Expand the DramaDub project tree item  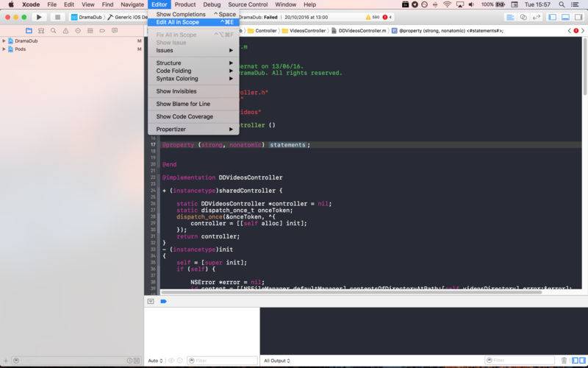[4, 40]
